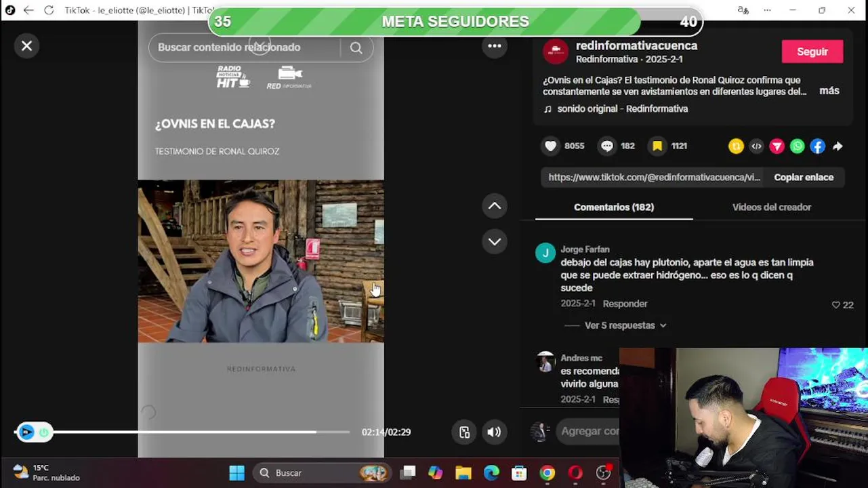Repost video with the yellow repost icon
The image size is (868, 488).
[x=736, y=146]
